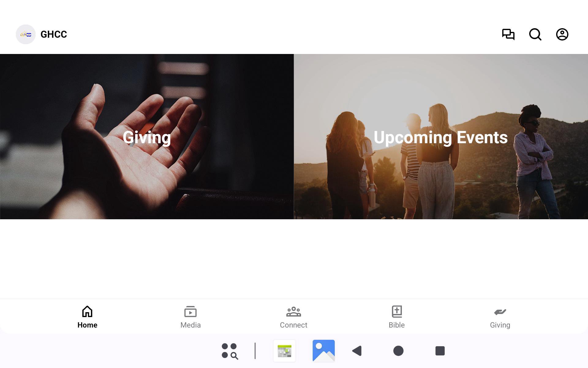Launch the gallery photos app in taskbar
This screenshot has height=368, width=588.
point(323,351)
